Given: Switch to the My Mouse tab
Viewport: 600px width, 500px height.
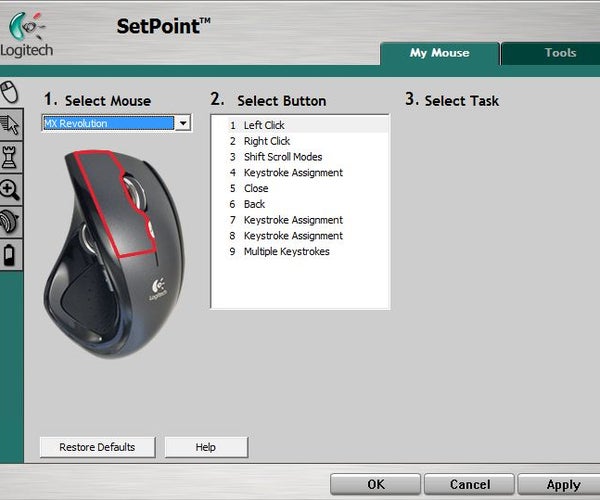Looking at the screenshot, I should point(439,53).
